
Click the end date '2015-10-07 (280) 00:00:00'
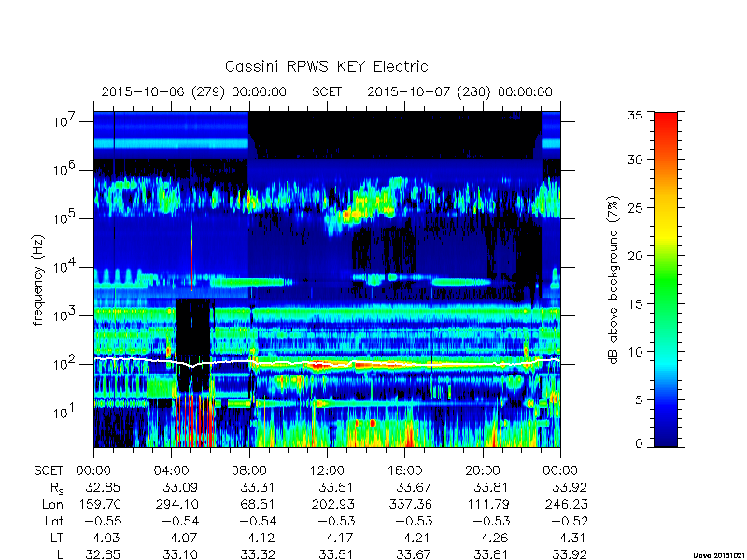tap(459, 91)
